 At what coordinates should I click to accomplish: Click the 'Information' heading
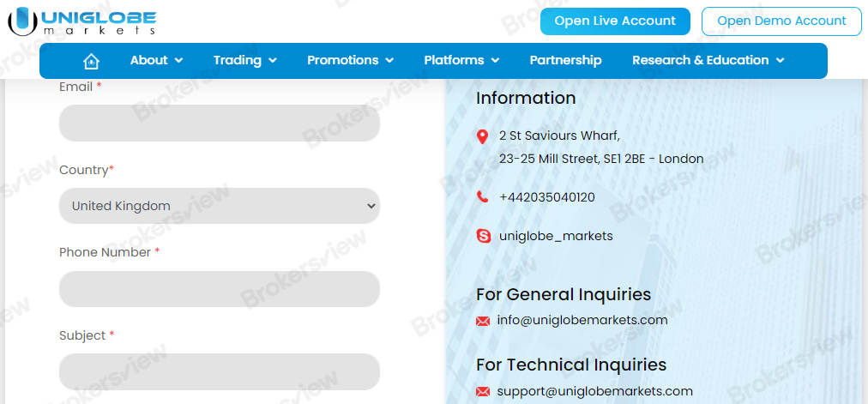(526, 98)
